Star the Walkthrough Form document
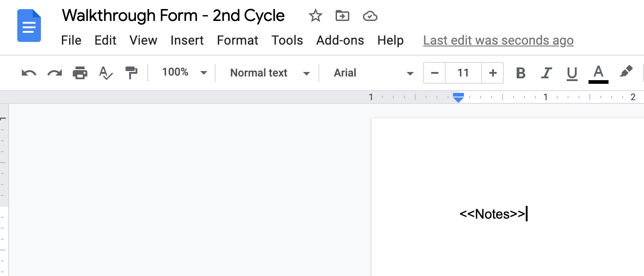The height and width of the screenshot is (276, 644). 316,15
